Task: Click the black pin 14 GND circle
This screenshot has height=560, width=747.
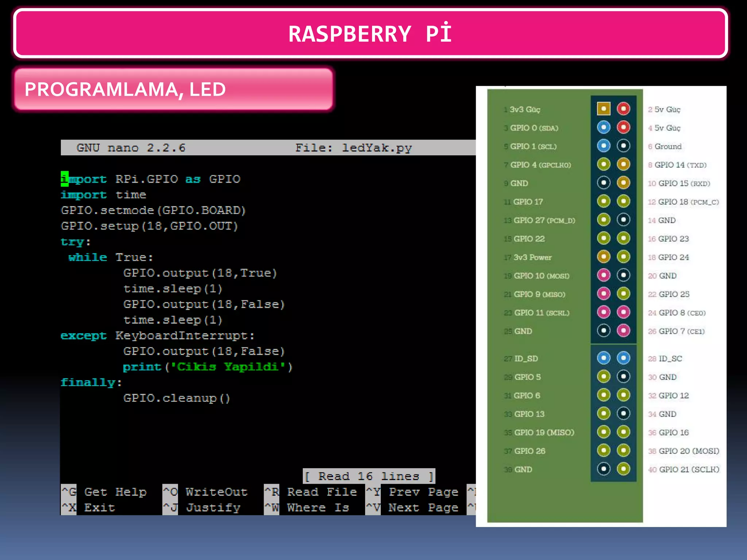Action: pos(623,219)
